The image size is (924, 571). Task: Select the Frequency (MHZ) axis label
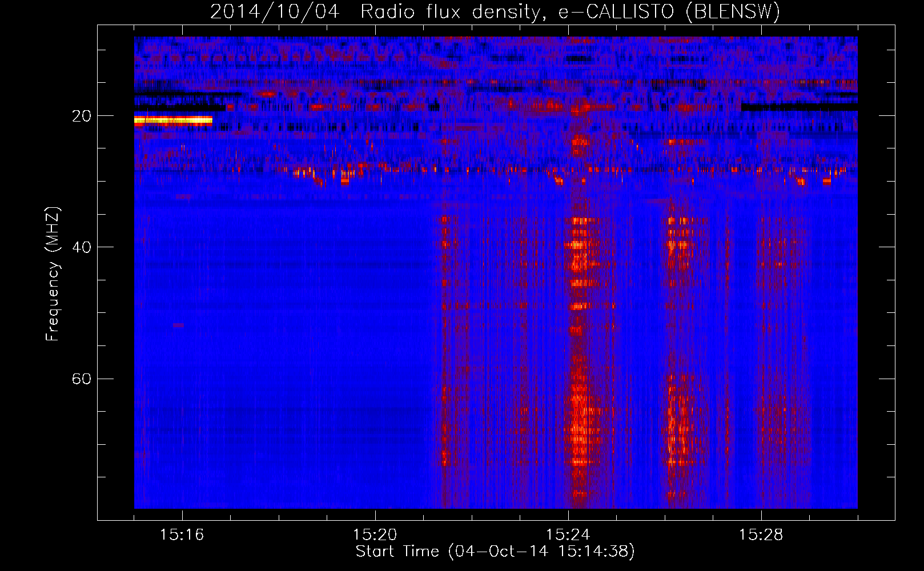(x=53, y=274)
